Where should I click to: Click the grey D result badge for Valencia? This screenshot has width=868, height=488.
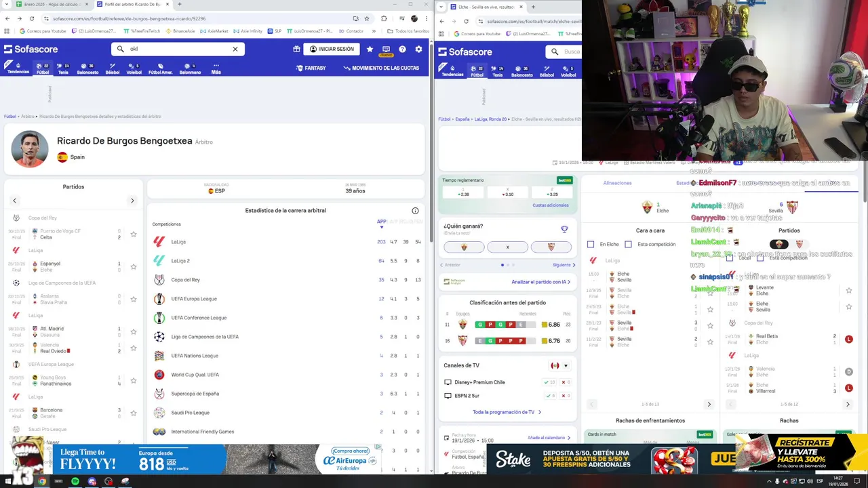(x=848, y=372)
